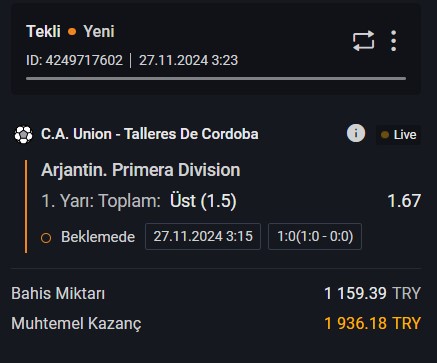Click the Beklemede pending status circle
Screen dimensions: 437x363
(x=46, y=238)
